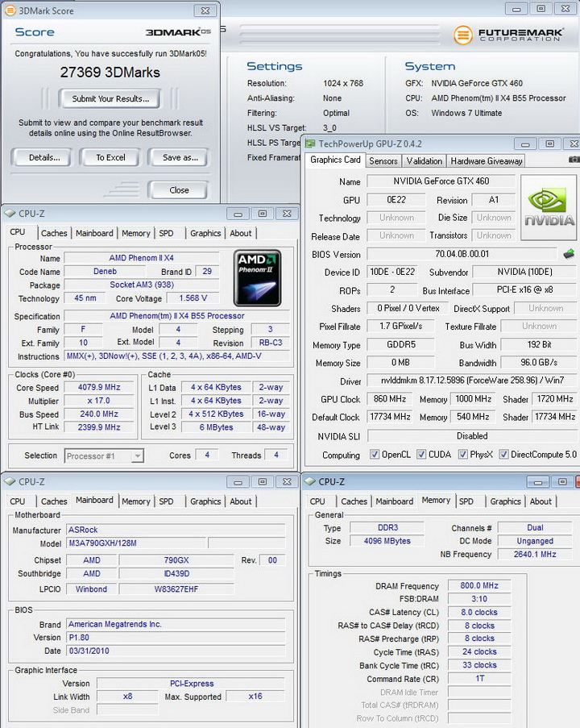580x728 pixels.
Task: Click the BIOS Version field 70.04.0B.00.01
Action: click(462, 254)
